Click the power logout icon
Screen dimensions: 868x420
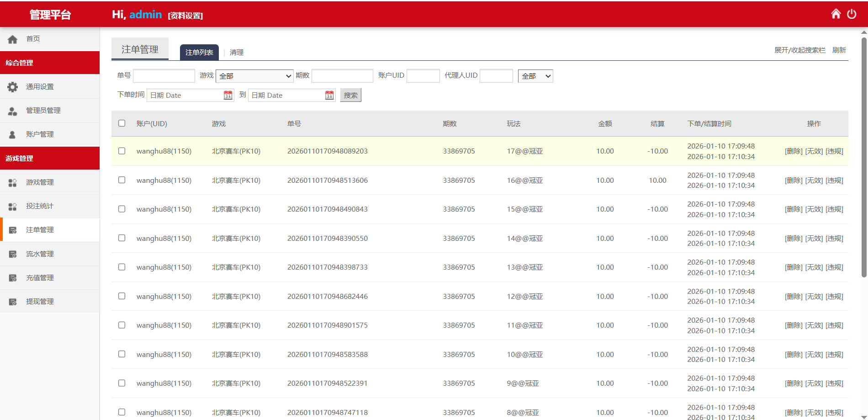click(x=852, y=14)
